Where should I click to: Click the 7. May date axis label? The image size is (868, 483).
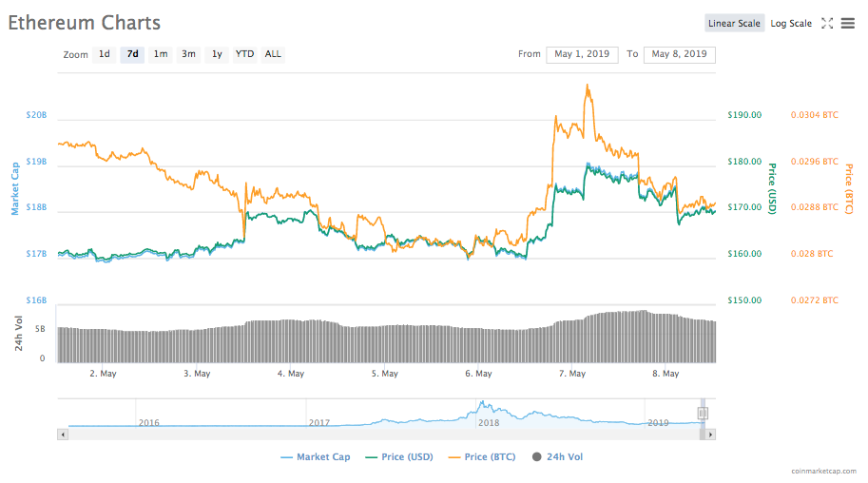[x=571, y=374]
